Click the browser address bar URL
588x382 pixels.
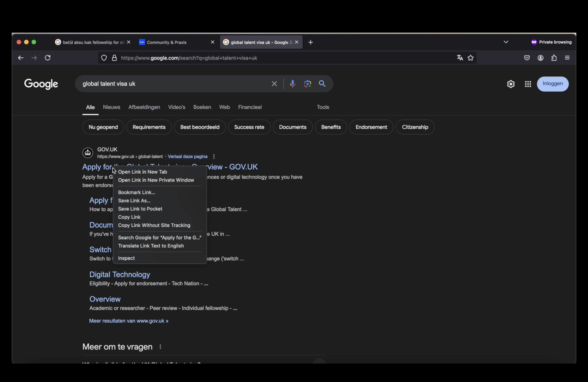coord(287,58)
